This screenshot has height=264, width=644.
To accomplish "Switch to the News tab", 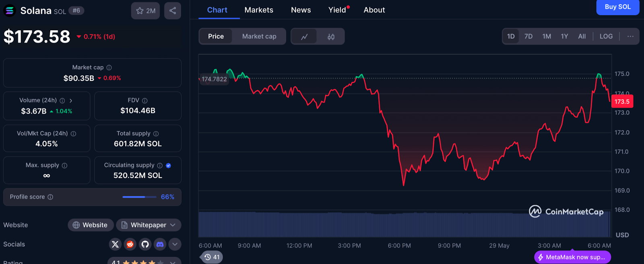I will tap(301, 10).
